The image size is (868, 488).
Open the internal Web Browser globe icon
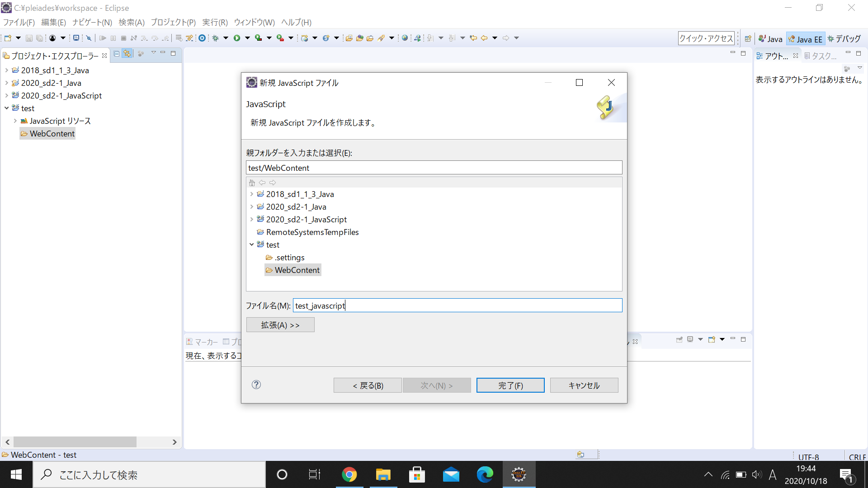pos(405,38)
